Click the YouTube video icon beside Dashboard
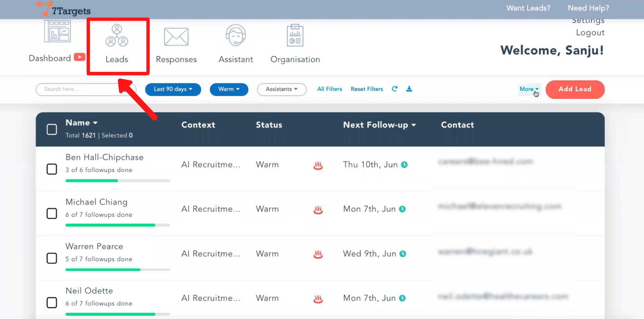The height and width of the screenshot is (319, 644). [79, 57]
